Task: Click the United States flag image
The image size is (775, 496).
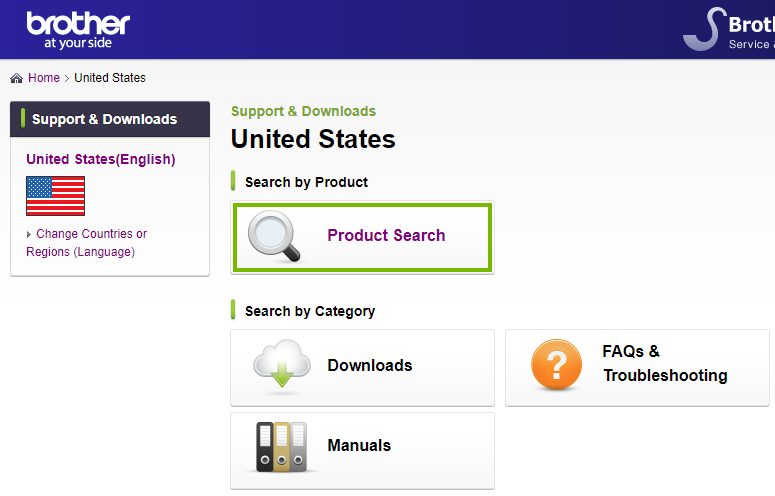Action: (55, 196)
